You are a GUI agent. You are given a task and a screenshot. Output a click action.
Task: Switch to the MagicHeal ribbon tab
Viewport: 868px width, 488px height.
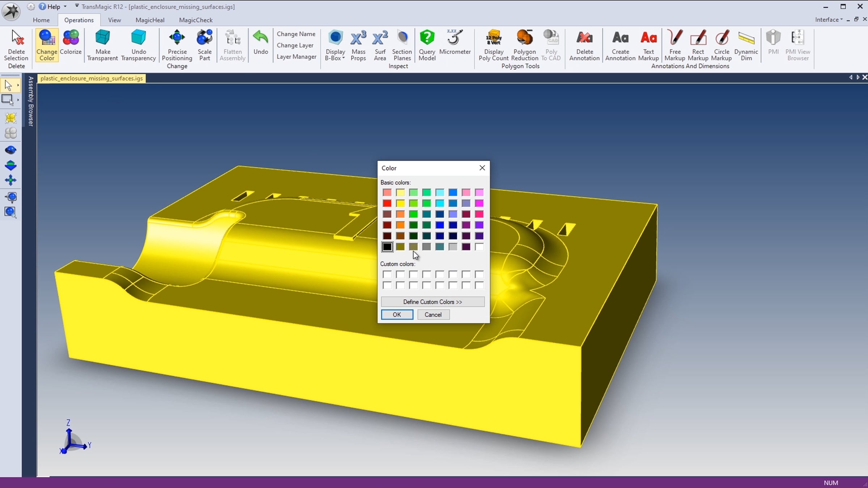(150, 20)
